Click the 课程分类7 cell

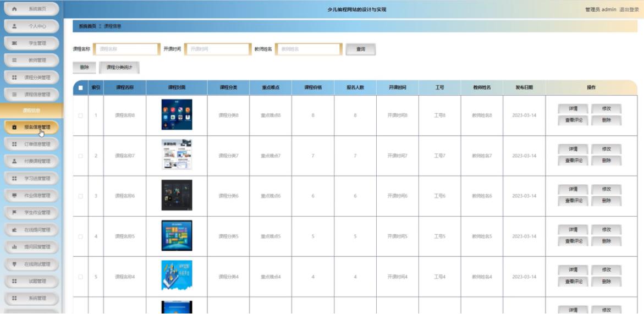pos(228,156)
